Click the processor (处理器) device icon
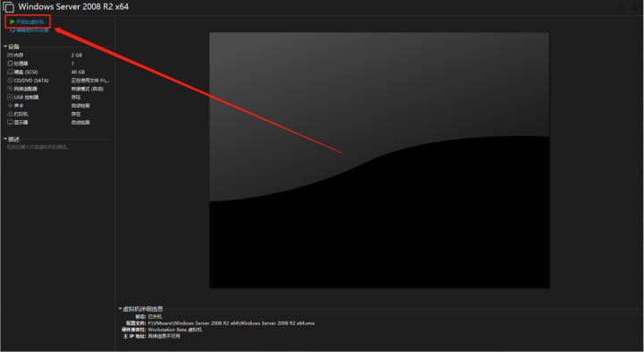This screenshot has height=352, width=644. pos(10,64)
